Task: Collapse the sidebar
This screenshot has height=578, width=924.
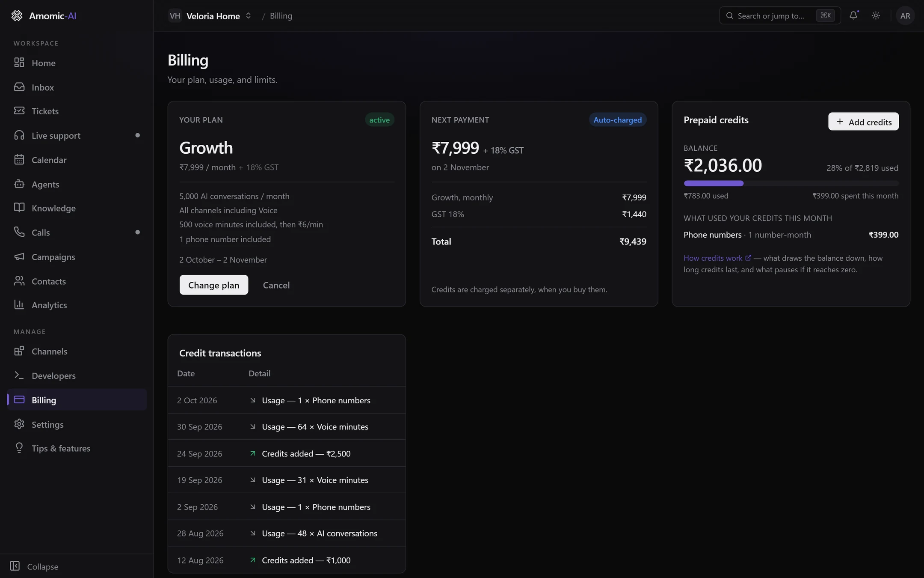Action: point(34,566)
